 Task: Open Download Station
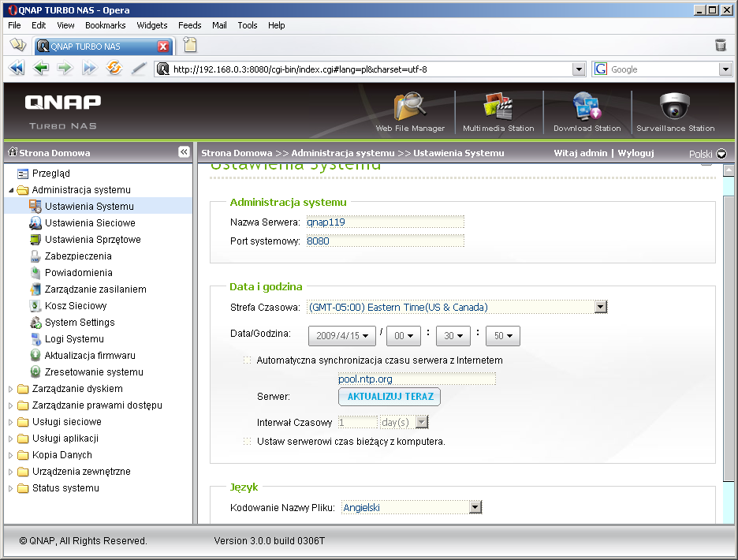pyautogui.click(x=587, y=112)
